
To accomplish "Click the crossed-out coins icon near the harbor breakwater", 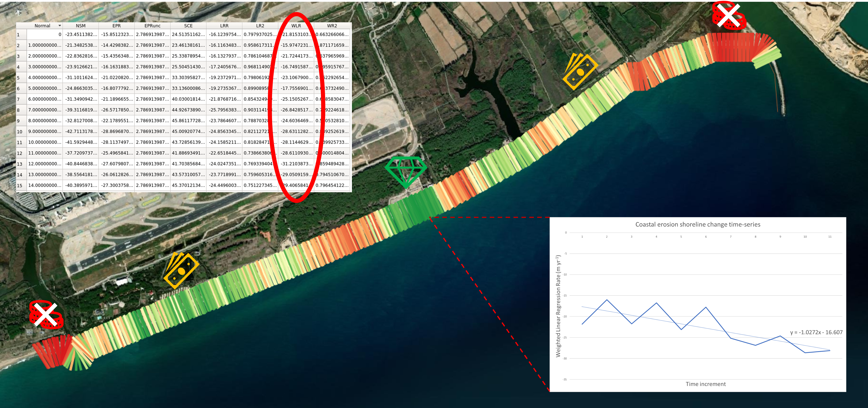I will 729,16.
